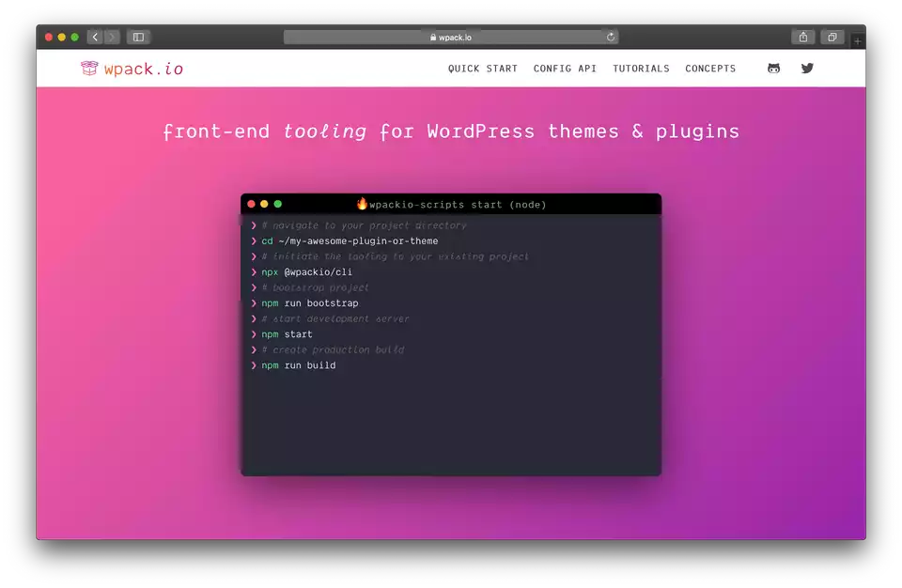This screenshot has height=588, width=902.
Task: Show all tabs overview button
Action: [x=832, y=37]
